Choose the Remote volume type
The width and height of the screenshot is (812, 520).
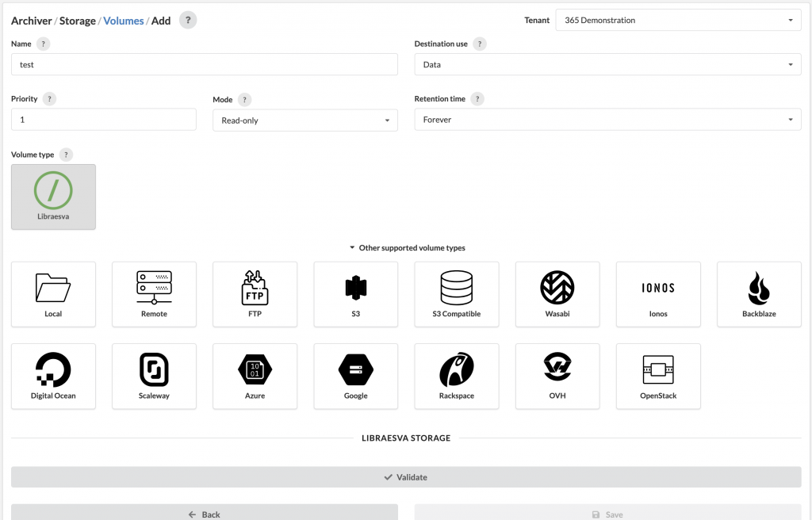(x=155, y=294)
